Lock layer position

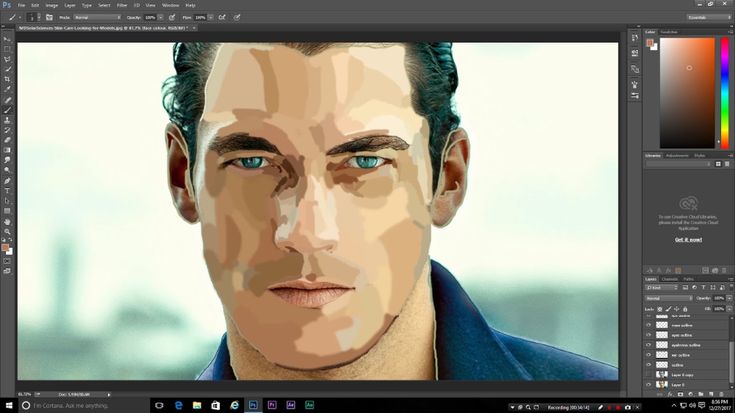pyautogui.click(x=677, y=309)
